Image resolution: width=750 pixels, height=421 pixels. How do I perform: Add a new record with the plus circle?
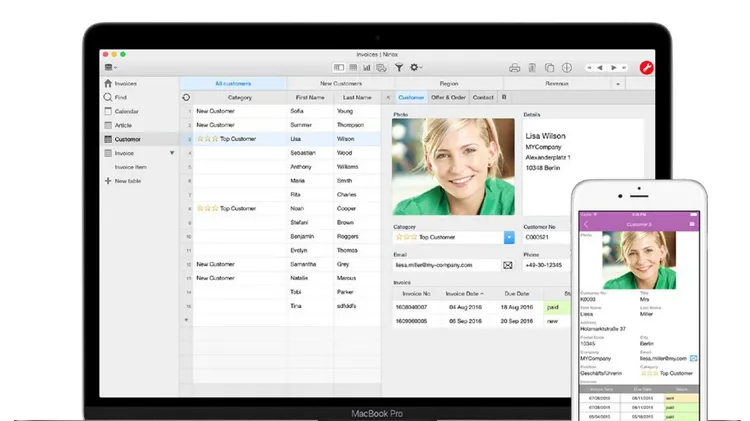(x=567, y=68)
